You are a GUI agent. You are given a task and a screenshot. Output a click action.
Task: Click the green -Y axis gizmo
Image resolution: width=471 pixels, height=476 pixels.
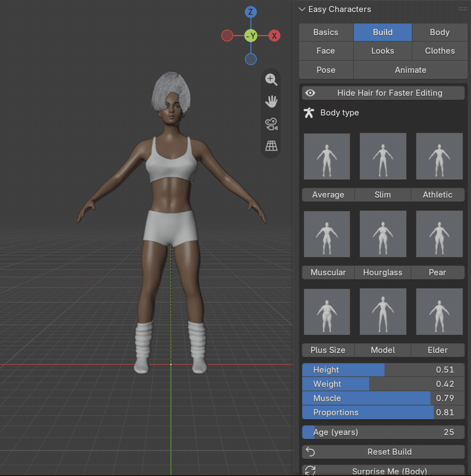pos(251,36)
